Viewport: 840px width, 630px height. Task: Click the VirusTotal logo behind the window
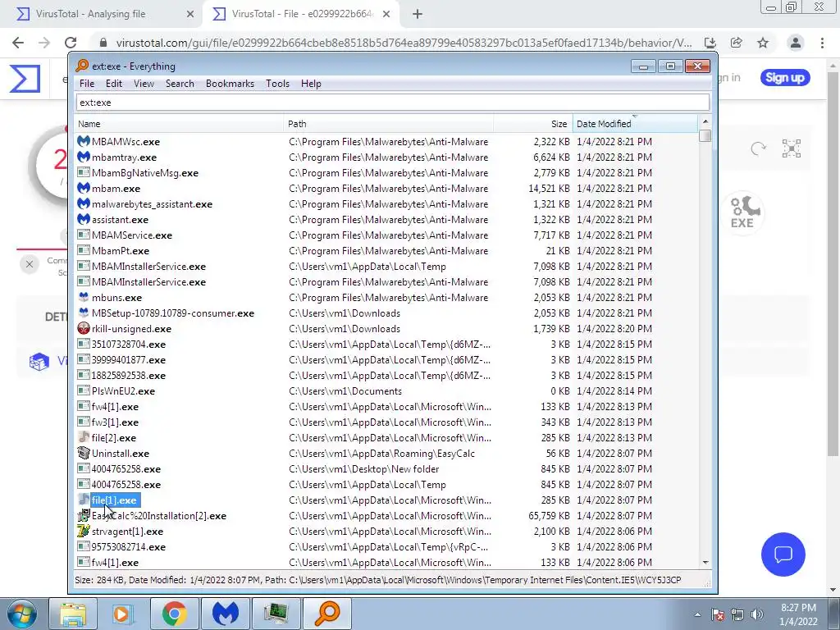(25, 79)
